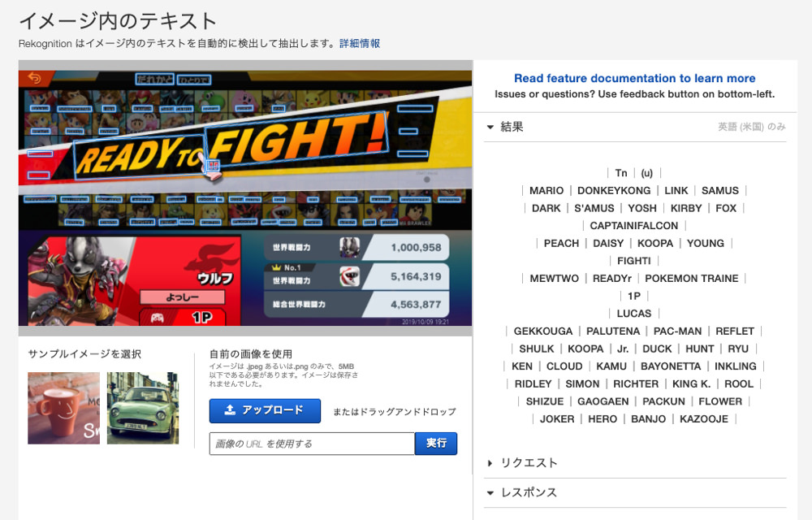Click the READY TO detected text box
Screen dimensions: 812x520
[x=136, y=157]
